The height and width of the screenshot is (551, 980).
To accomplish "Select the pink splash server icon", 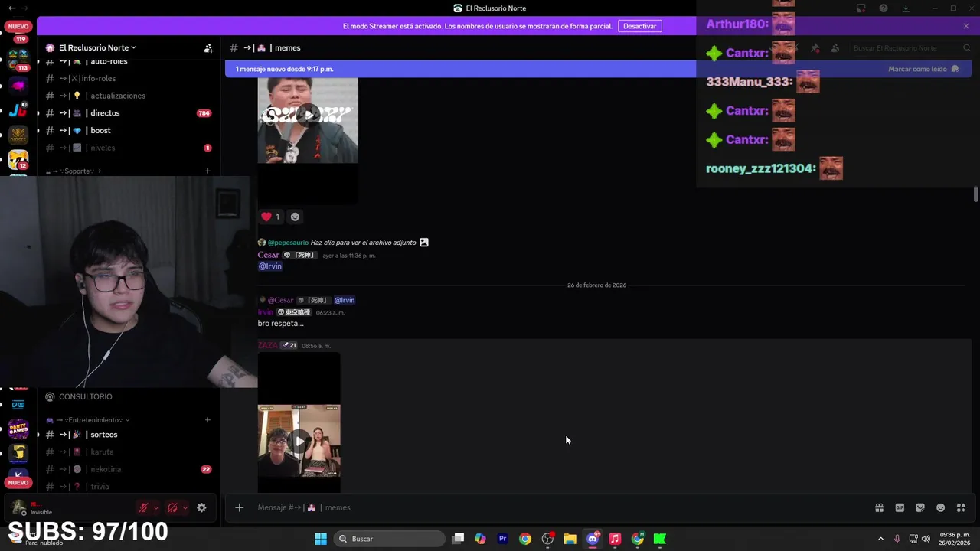I will [18, 85].
